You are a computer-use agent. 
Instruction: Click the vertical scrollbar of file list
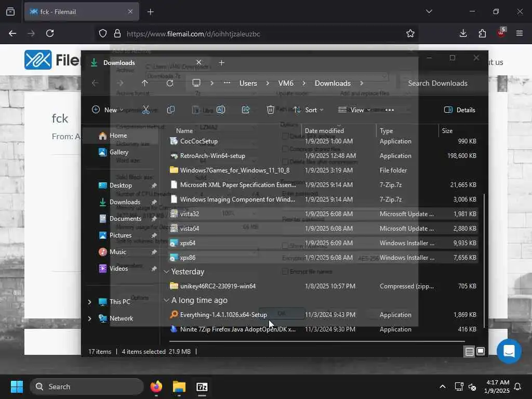point(485,261)
